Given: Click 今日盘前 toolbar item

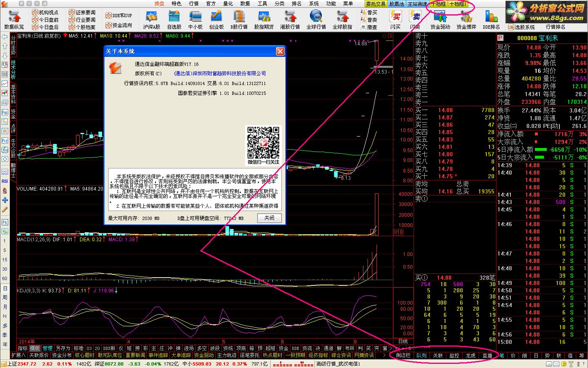Looking at the screenshot, I should coord(45,20).
